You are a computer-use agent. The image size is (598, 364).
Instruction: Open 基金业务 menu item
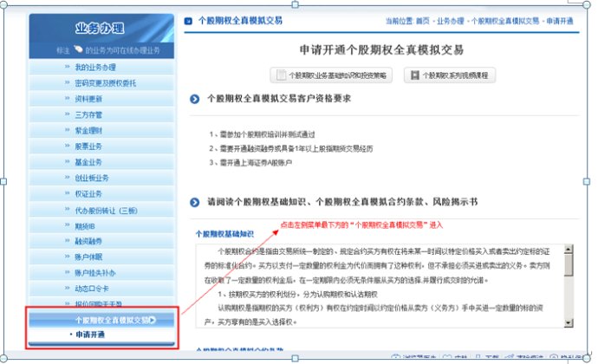[x=101, y=162]
